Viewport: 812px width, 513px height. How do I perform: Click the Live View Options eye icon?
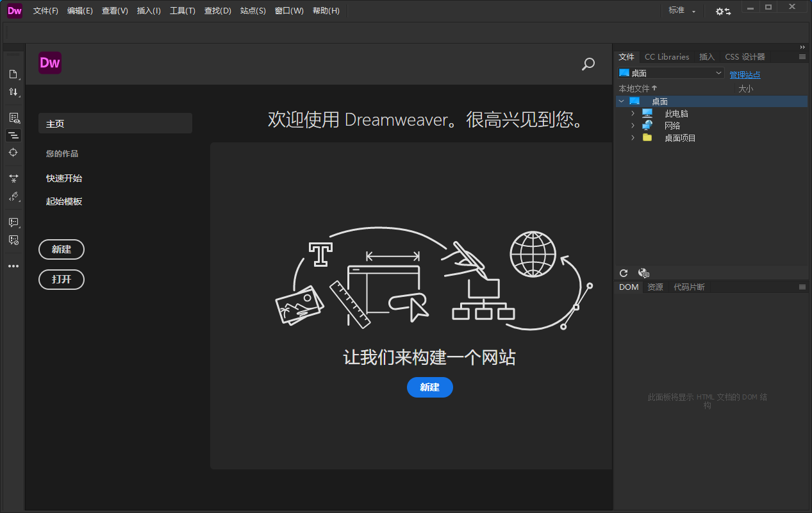point(13,117)
